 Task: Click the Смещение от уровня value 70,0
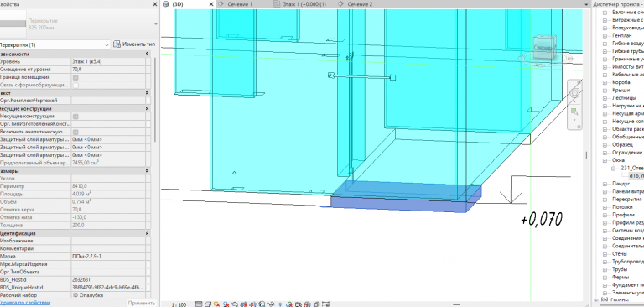108,70
